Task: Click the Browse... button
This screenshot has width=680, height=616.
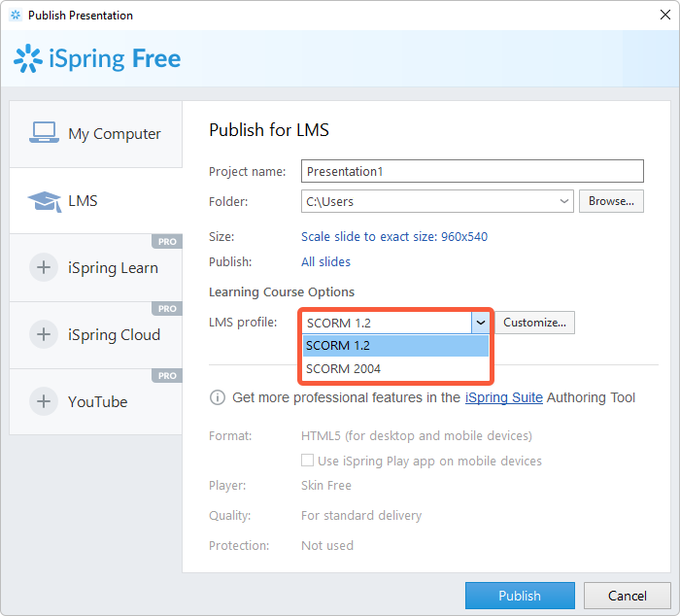Action: (x=611, y=201)
